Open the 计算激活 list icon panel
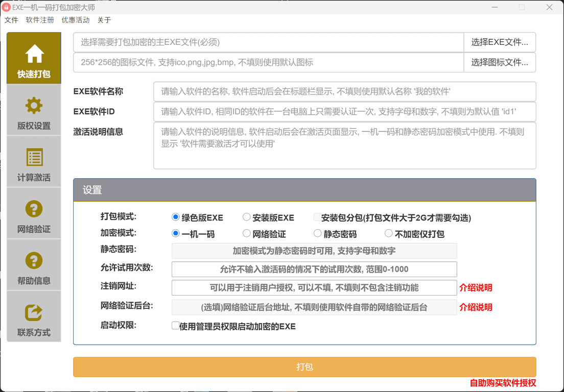 pos(34,162)
